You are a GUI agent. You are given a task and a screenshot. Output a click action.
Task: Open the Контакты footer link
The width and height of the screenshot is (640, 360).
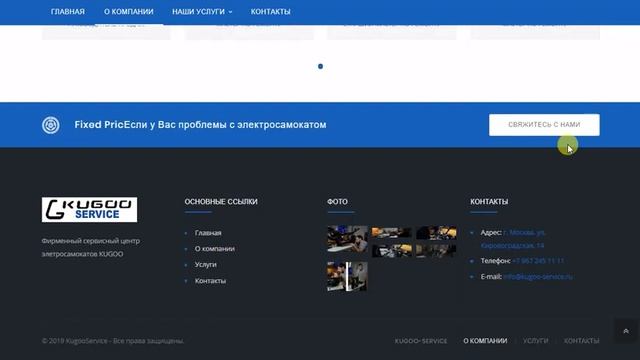point(210,281)
